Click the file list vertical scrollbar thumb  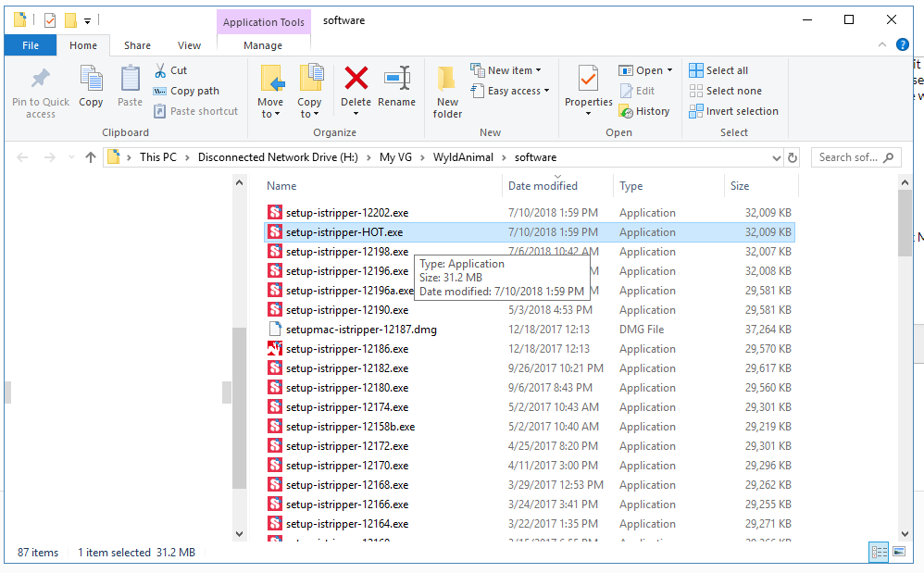tap(905, 222)
